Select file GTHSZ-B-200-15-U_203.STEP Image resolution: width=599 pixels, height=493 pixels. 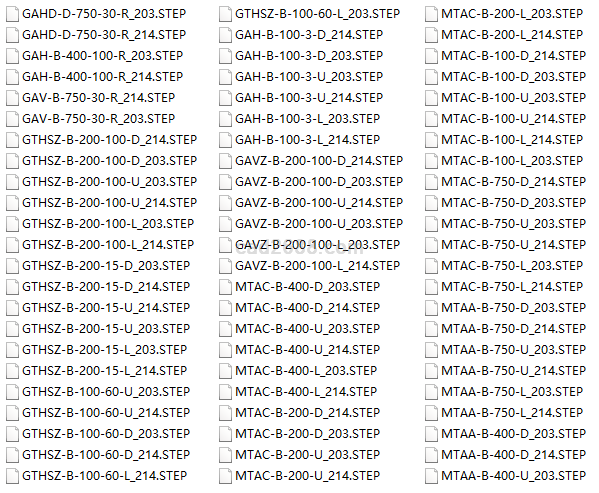(x=106, y=329)
